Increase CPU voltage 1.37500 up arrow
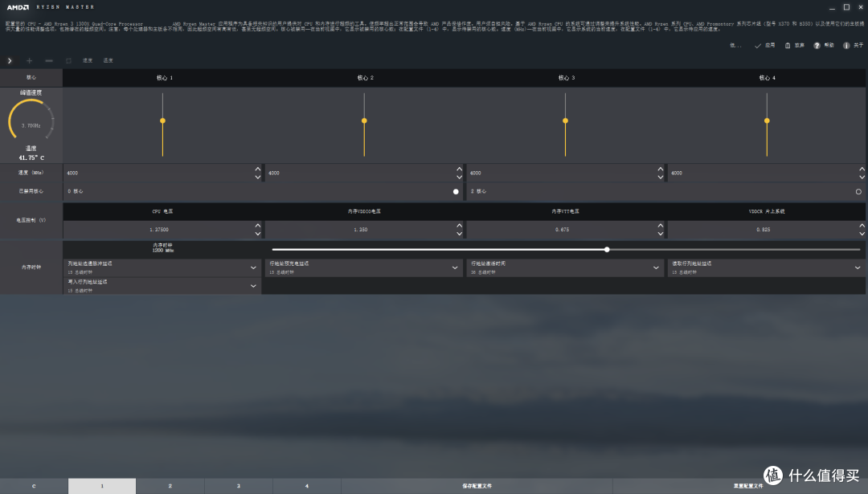868x494 pixels. 258,226
